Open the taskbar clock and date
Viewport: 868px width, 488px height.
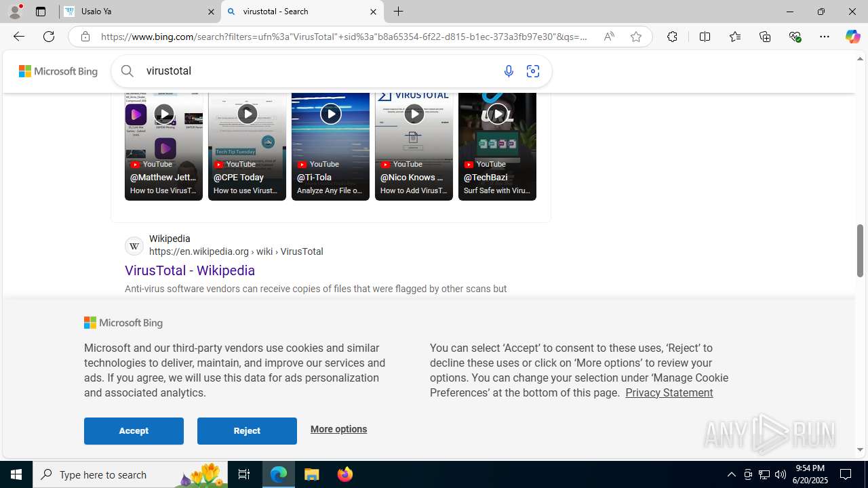810,474
